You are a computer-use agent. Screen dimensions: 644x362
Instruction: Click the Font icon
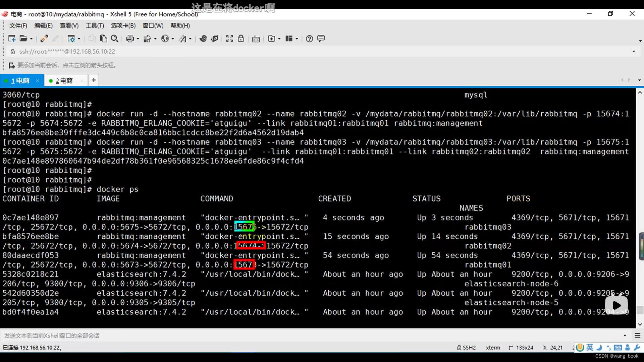[182, 39]
